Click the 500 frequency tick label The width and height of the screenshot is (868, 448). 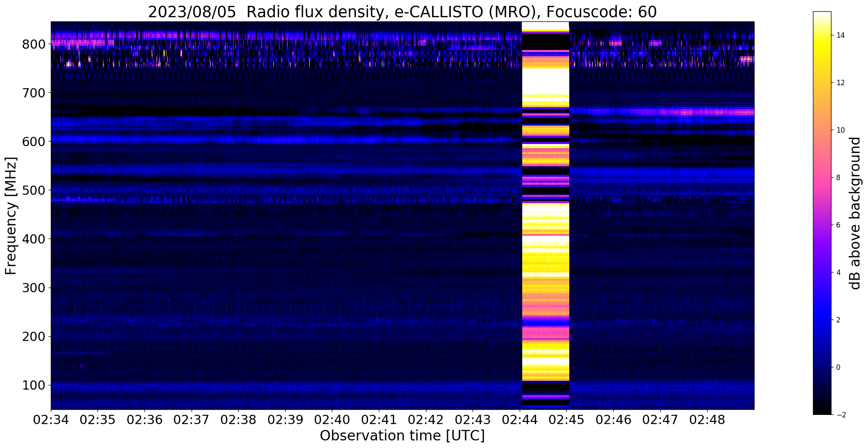click(33, 190)
